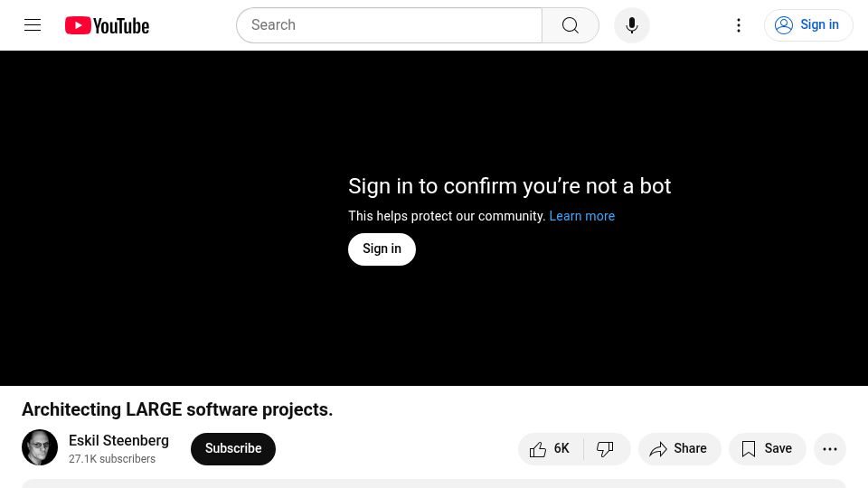
Task: Subscribe to Eskil Steenberg channel
Action: 233,449
